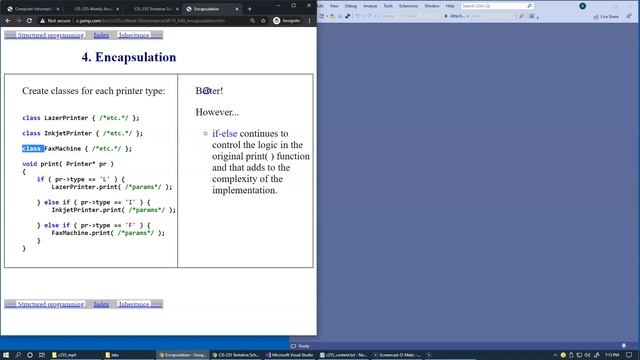The image size is (640, 360).
Task: Click the Chrome forward arrow
Action: click(x=19, y=20)
